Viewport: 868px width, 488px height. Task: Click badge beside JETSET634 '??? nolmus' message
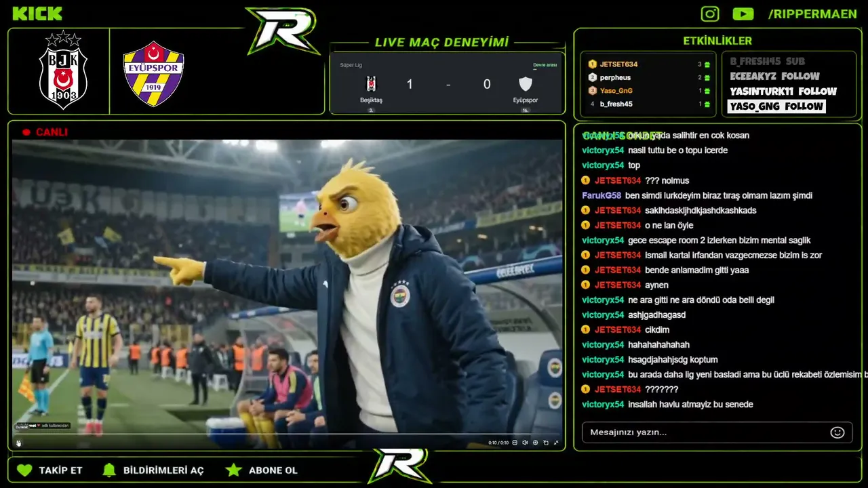[x=586, y=180]
